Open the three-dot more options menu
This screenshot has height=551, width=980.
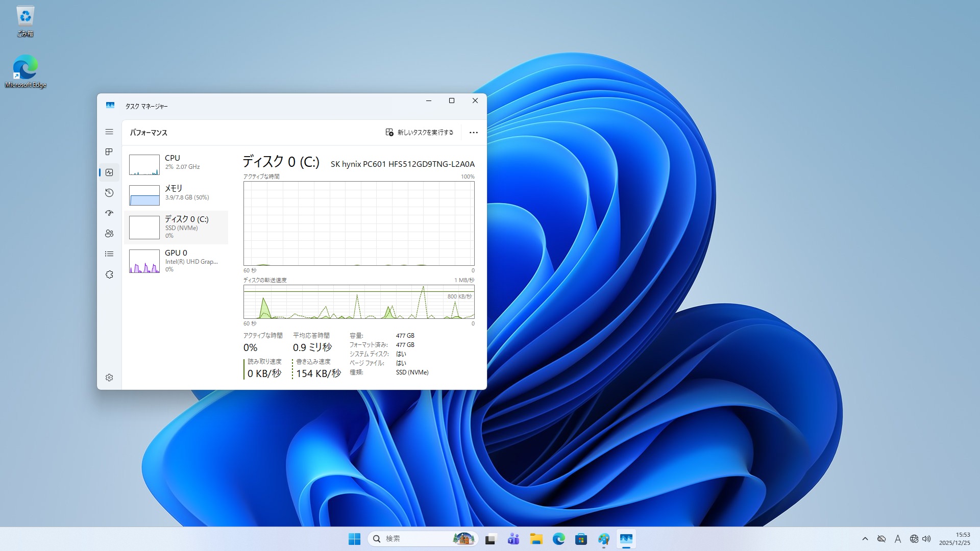(473, 133)
